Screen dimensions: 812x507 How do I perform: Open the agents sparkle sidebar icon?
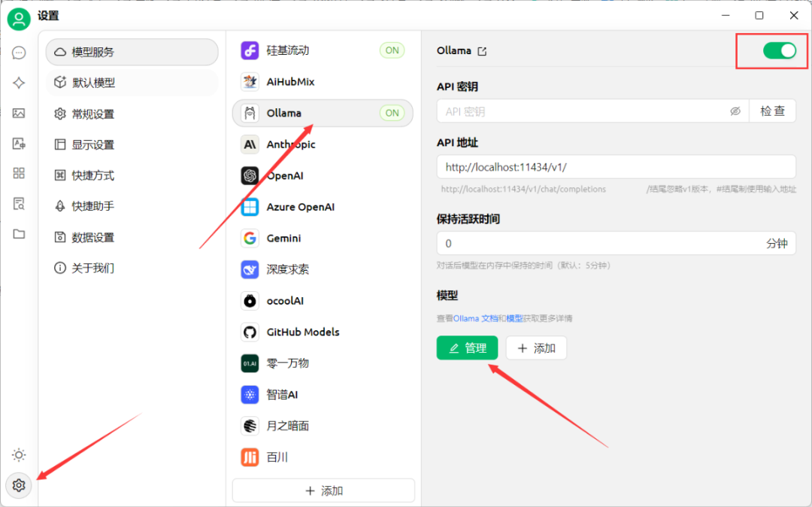coord(19,83)
